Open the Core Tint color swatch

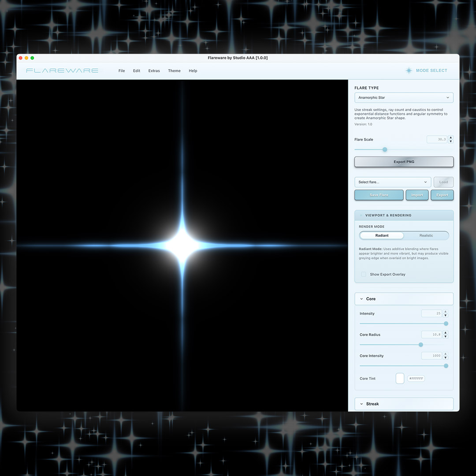pos(400,379)
